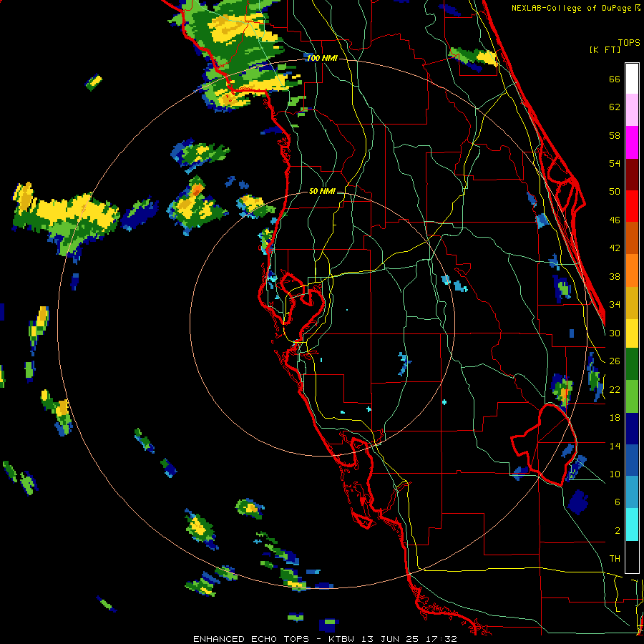This screenshot has width=644, height=644.
Task: Click the white legend swatch beside 66
Action: point(632,79)
